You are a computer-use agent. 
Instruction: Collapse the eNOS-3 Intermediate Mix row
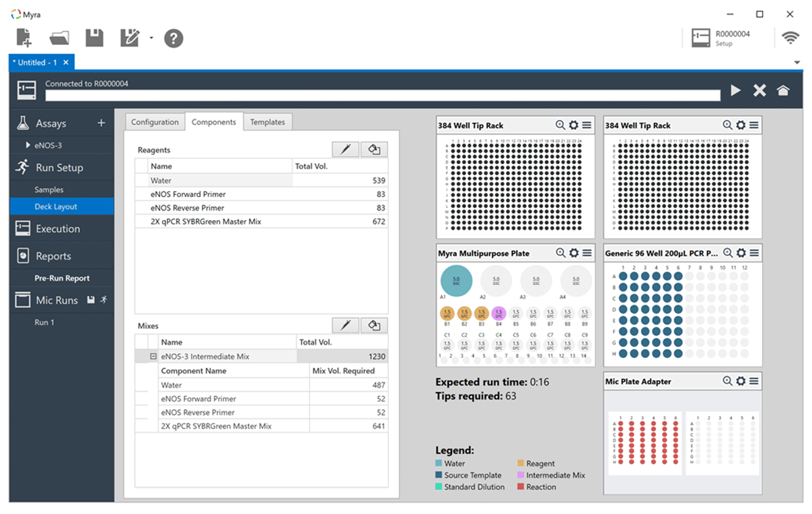tap(153, 357)
